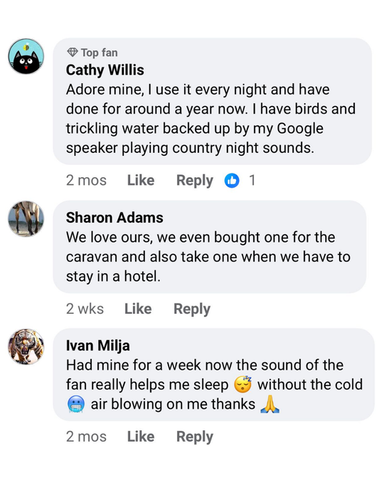Viewport: 384px width, 480px height.
Task: Reply to Sharon Adams's comment
Action: [192, 309]
